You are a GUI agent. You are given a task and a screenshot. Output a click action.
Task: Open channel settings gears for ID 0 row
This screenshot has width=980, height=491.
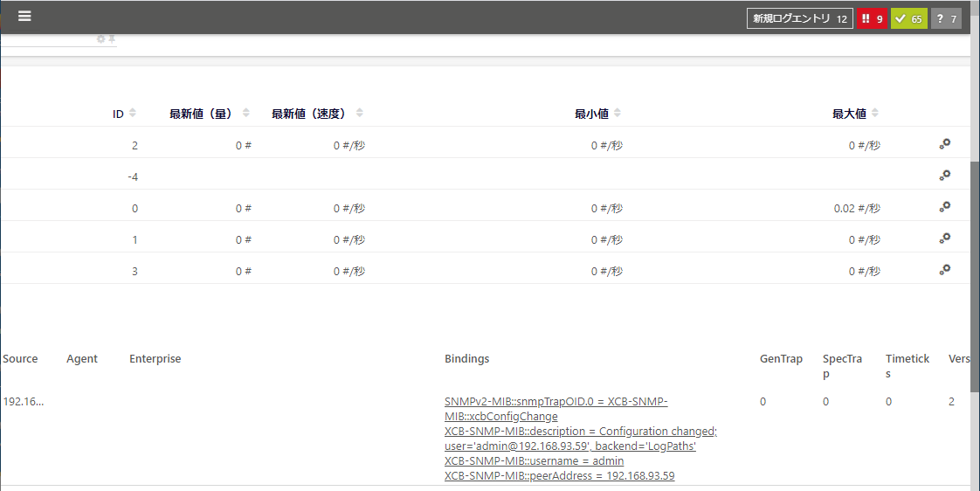coord(944,206)
